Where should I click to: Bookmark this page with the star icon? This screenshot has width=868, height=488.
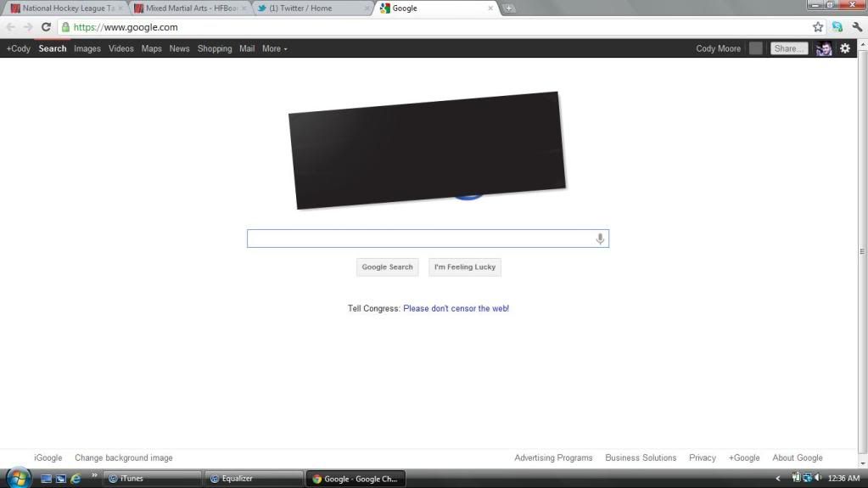coord(818,27)
